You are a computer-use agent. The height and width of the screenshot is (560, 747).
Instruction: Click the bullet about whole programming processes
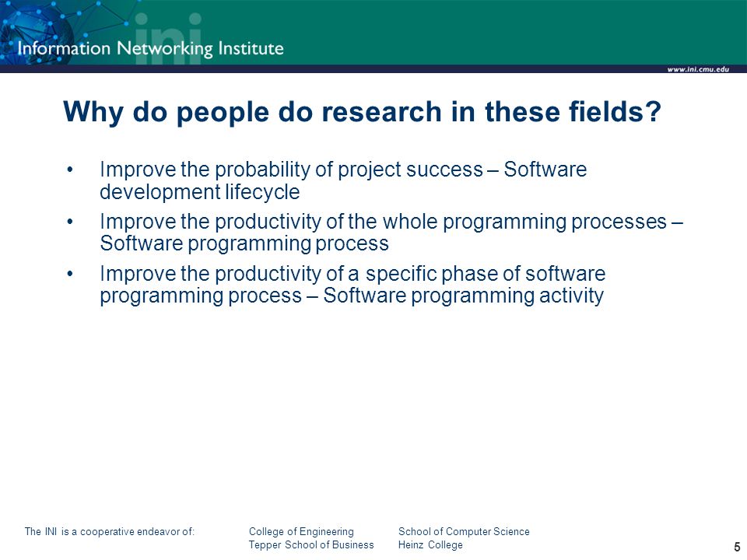[391, 233]
